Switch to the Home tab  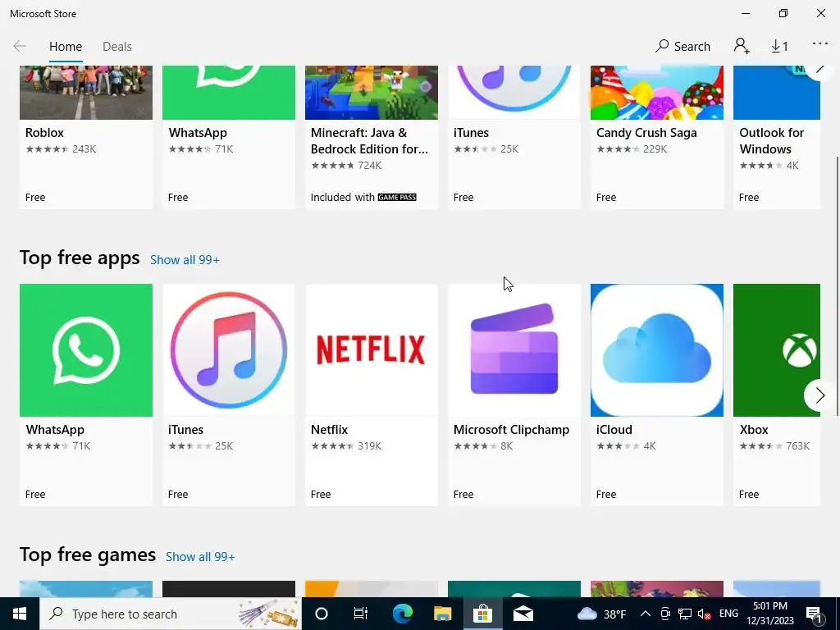pyautogui.click(x=66, y=47)
